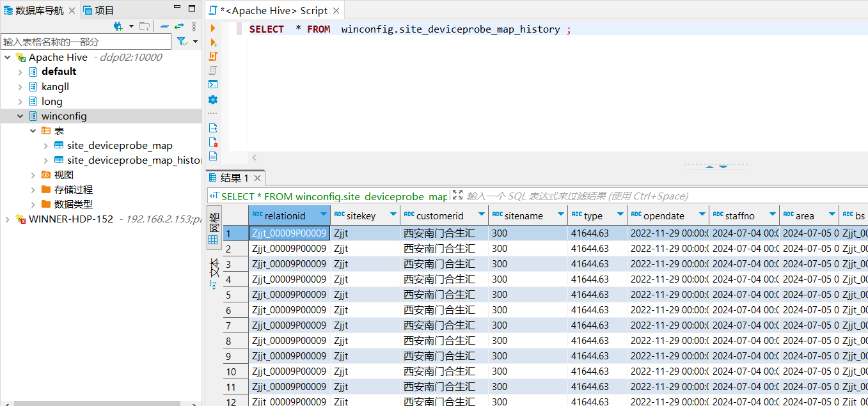The height and width of the screenshot is (406, 868).
Task: Open the navigator filter settings funnel icon
Action: pyautogui.click(x=182, y=42)
